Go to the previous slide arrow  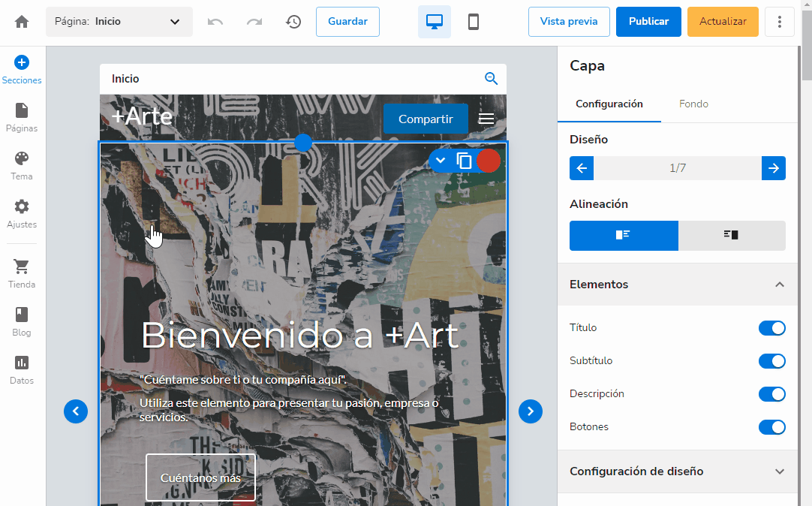click(x=76, y=411)
